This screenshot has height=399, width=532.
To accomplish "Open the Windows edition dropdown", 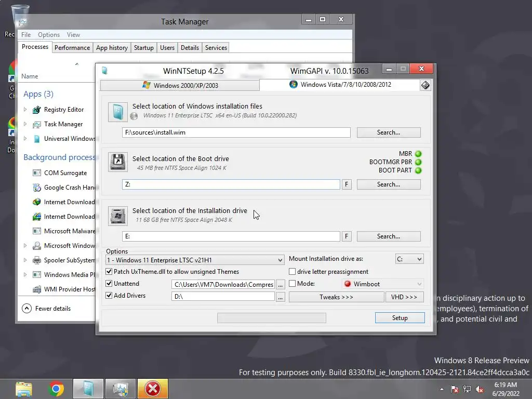I will point(195,260).
